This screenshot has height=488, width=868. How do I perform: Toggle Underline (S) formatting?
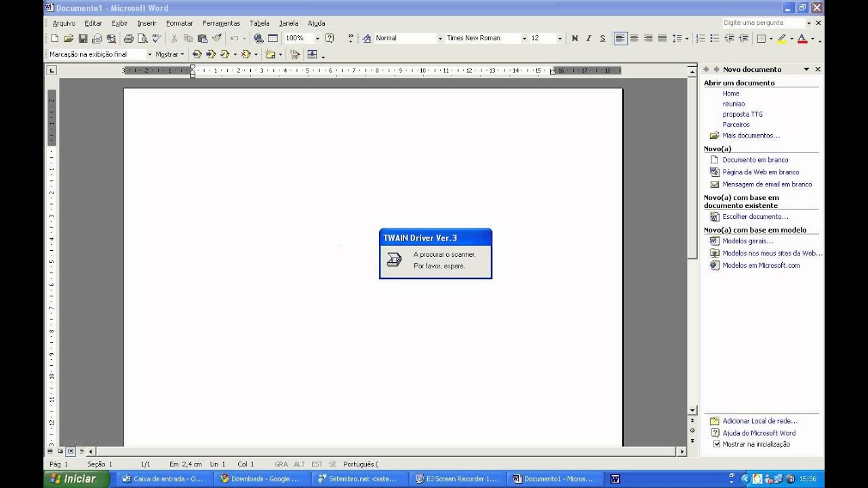603,39
